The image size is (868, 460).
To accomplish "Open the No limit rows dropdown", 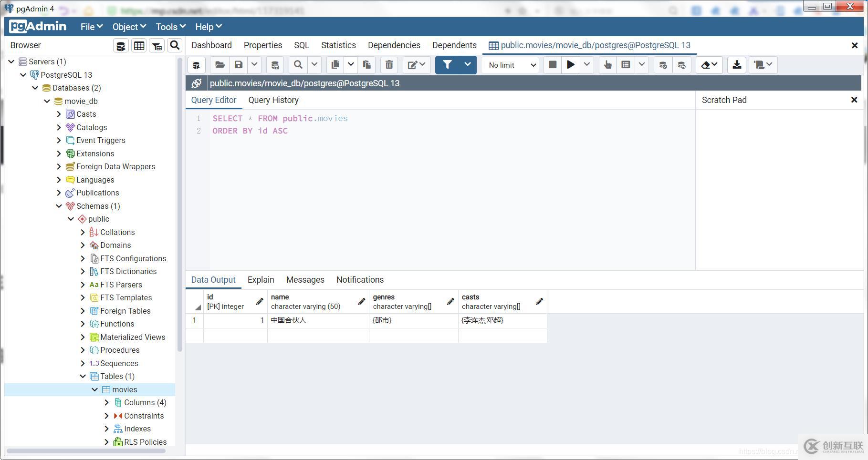I will point(511,65).
